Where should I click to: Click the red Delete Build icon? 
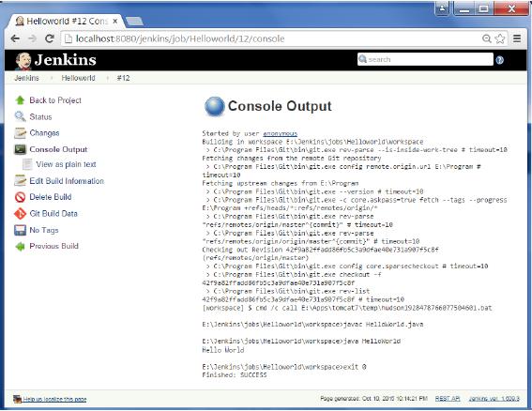20,197
